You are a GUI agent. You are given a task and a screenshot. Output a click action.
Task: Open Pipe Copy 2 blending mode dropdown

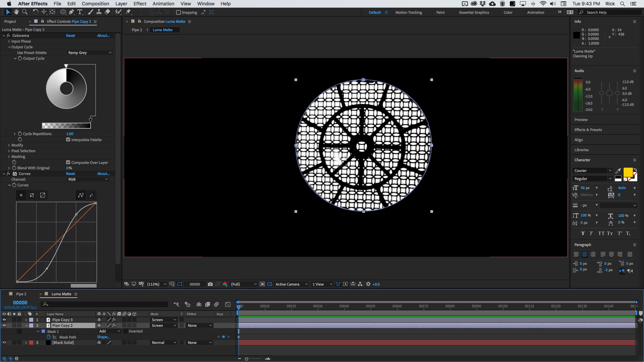pyautogui.click(x=164, y=325)
